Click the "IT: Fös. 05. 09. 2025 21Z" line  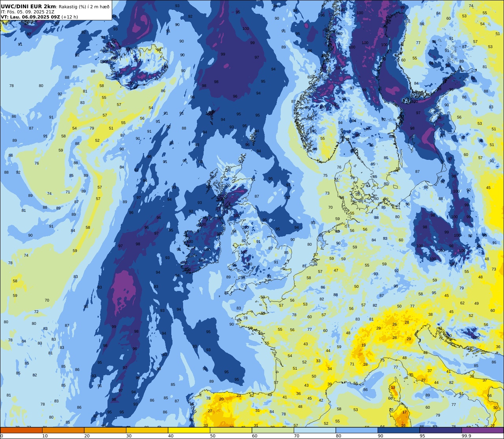click(x=28, y=12)
